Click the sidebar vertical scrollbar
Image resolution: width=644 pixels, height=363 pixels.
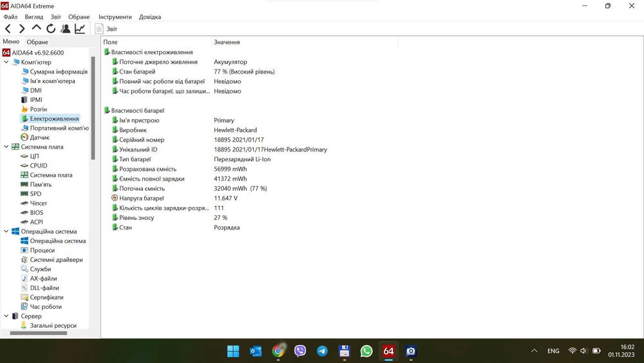coord(93,108)
